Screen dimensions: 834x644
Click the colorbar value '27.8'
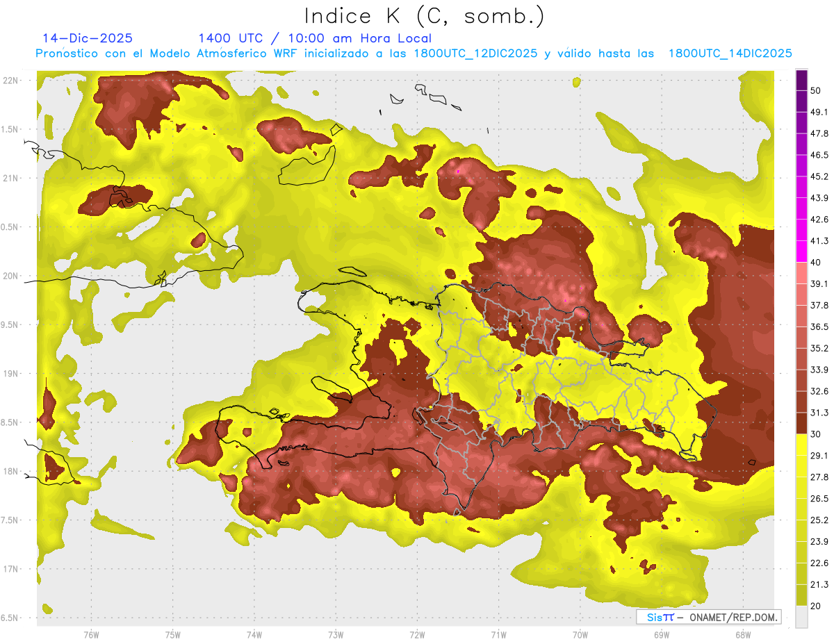819,477
